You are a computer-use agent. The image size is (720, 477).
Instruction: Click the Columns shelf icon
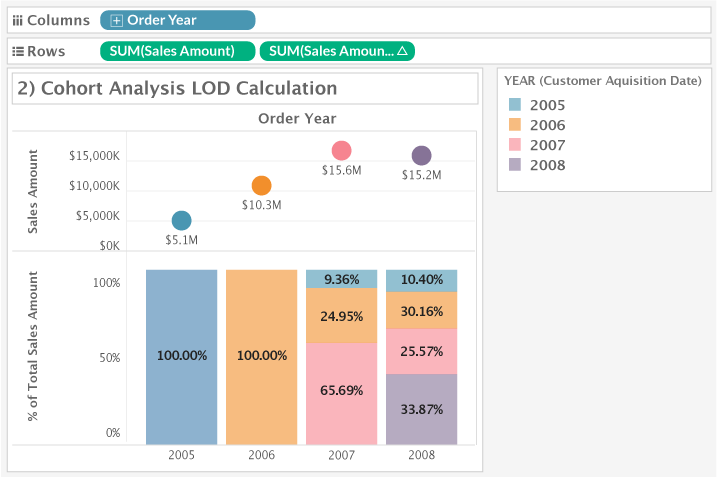click(17, 21)
